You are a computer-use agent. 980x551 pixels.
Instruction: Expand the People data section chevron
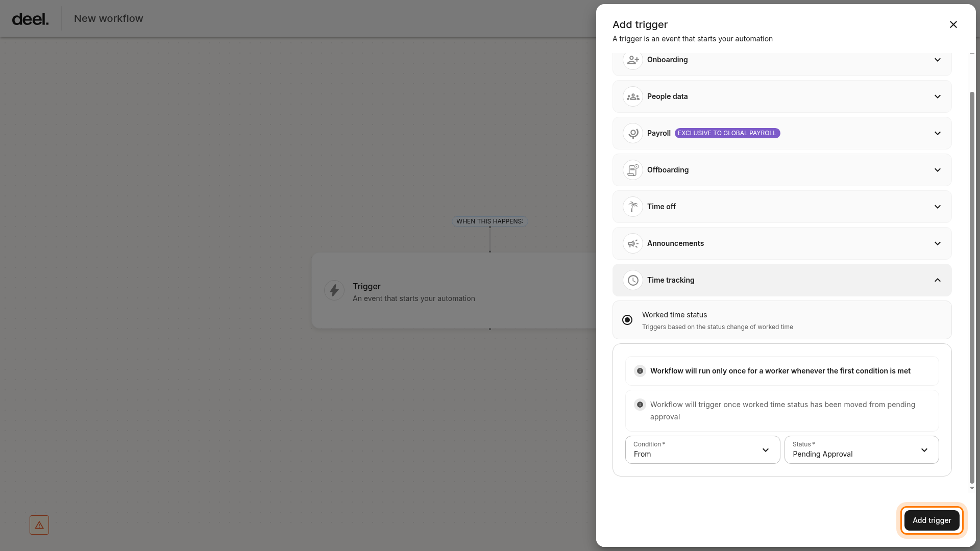(x=938, y=96)
